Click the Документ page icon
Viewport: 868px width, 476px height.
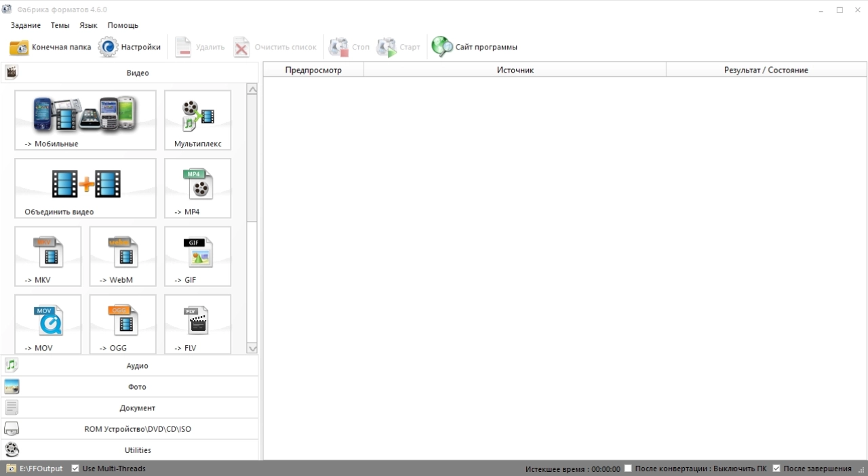click(12, 408)
